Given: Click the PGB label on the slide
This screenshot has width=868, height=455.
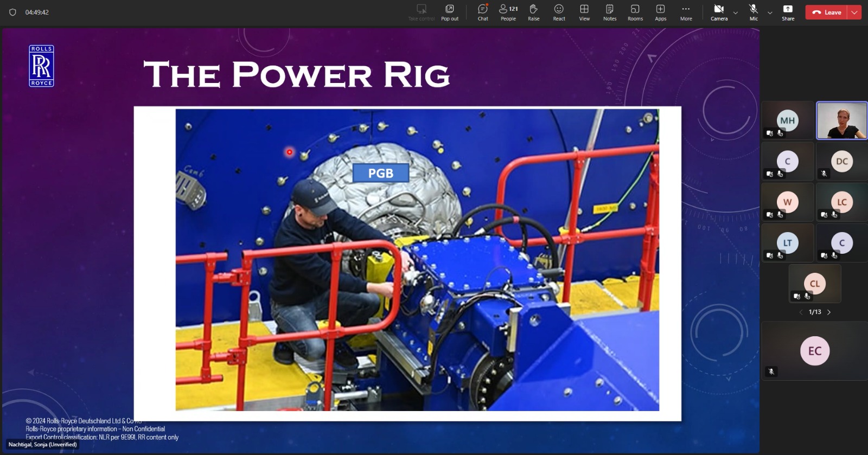Looking at the screenshot, I should coord(381,173).
